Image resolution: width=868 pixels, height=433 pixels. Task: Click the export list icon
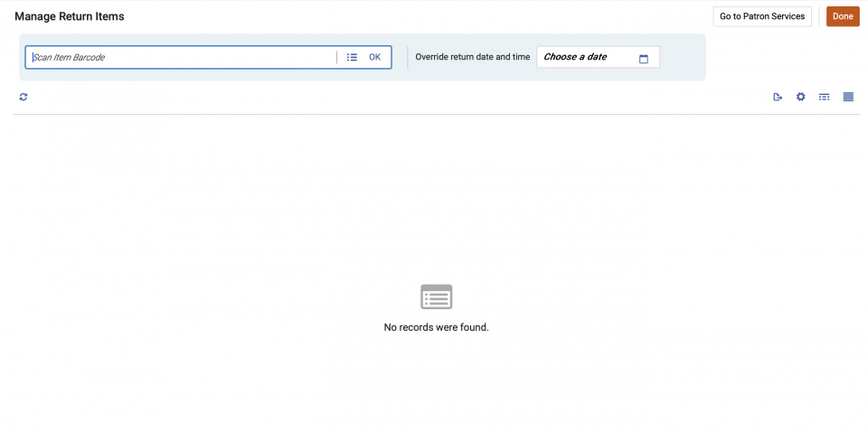pos(778,97)
